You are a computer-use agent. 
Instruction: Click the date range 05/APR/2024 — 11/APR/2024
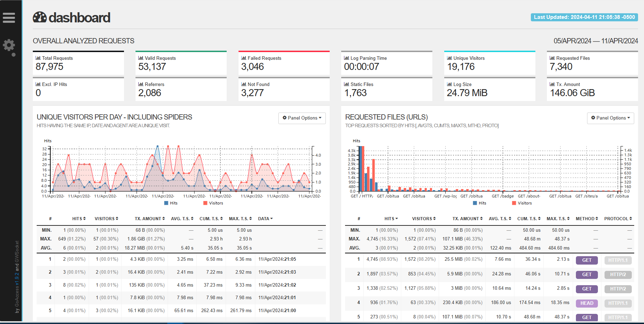tap(596, 41)
